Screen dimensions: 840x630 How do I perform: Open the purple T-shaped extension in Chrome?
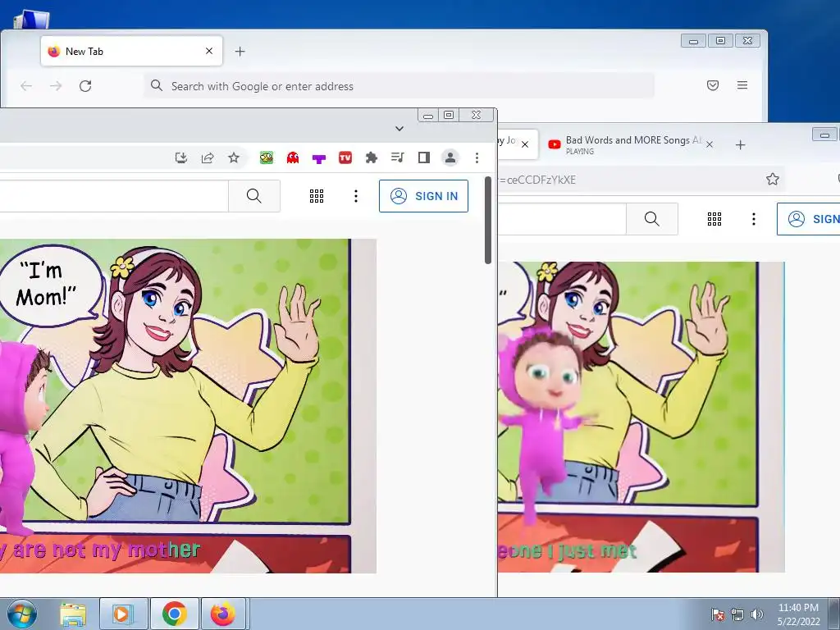click(319, 158)
